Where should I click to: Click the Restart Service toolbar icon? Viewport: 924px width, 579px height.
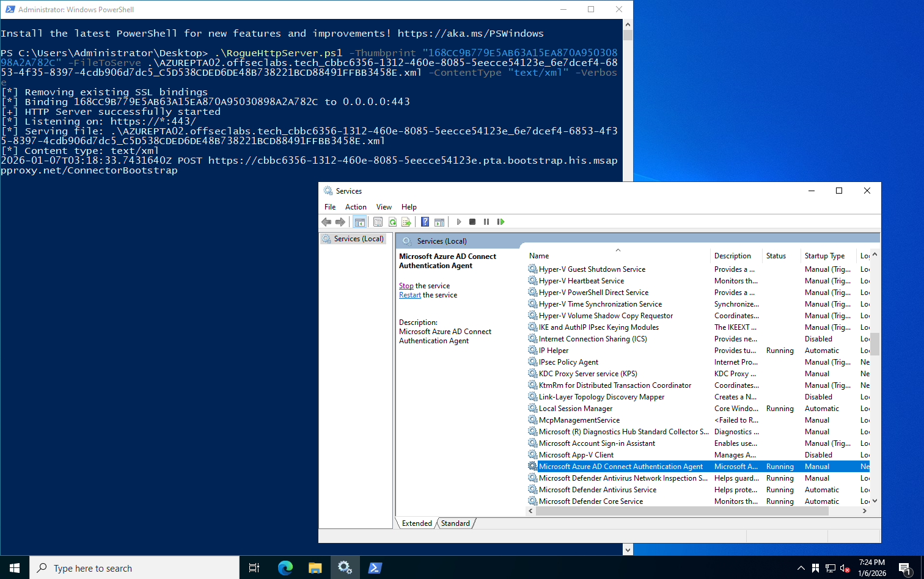point(501,222)
